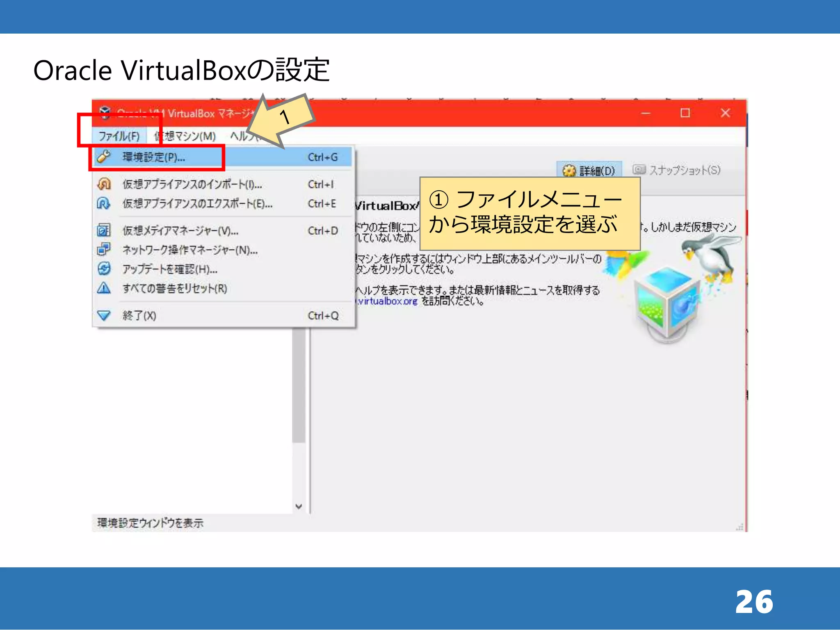The width and height of the screenshot is (840, 630).
Task: Close the VirtualBox Manager window
Action: coord(725,113)
